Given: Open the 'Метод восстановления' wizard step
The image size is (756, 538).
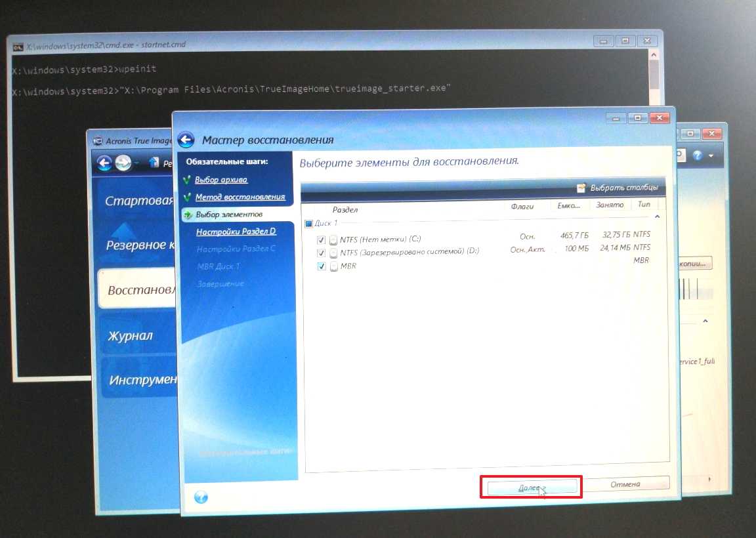Looking at the screenshot, I should tap(240, 197).
